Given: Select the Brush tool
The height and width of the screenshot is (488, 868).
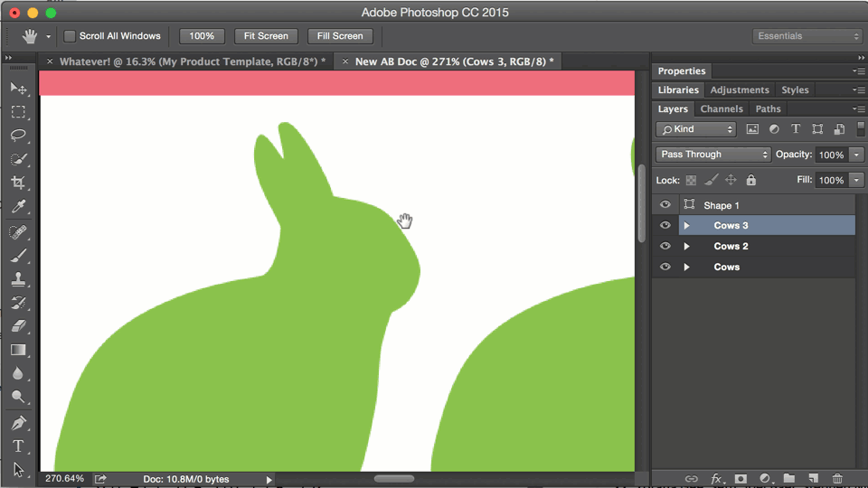Looking at the screenshot, I should [18, 256].
